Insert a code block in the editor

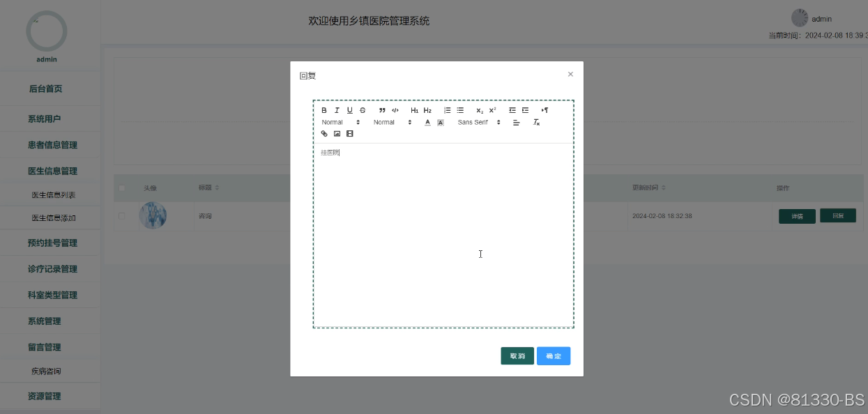[395, 110]
